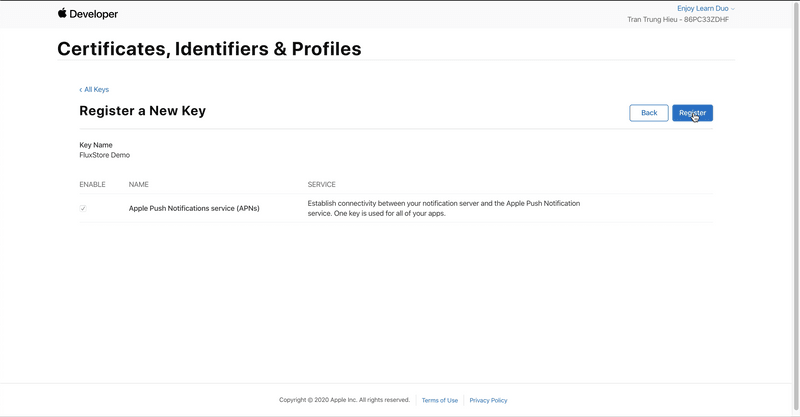Open the Terms of Use link
800x417 pixels.
click(x=440, y=401)
